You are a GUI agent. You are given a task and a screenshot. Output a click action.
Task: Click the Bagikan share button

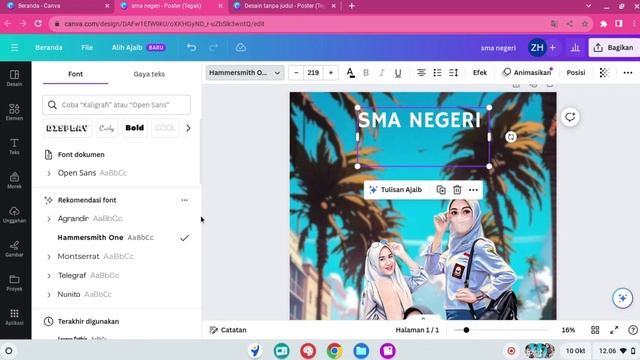pyautogui.click(x=614, y=48)
